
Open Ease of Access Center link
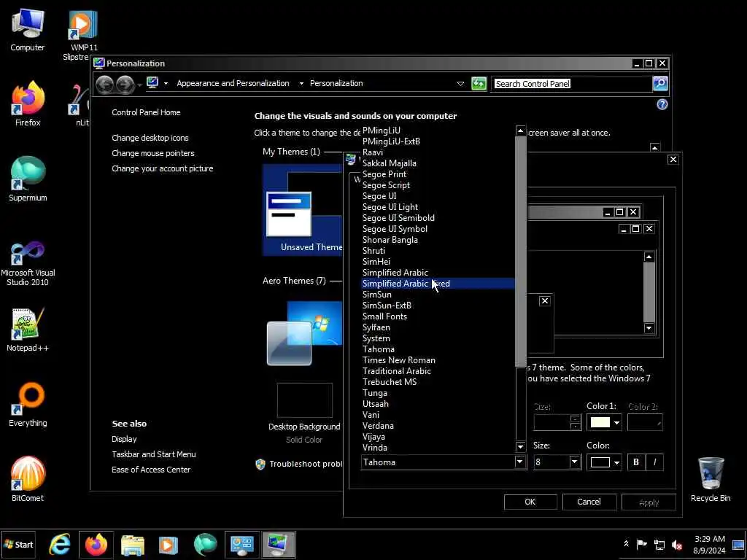coord(151,470)
